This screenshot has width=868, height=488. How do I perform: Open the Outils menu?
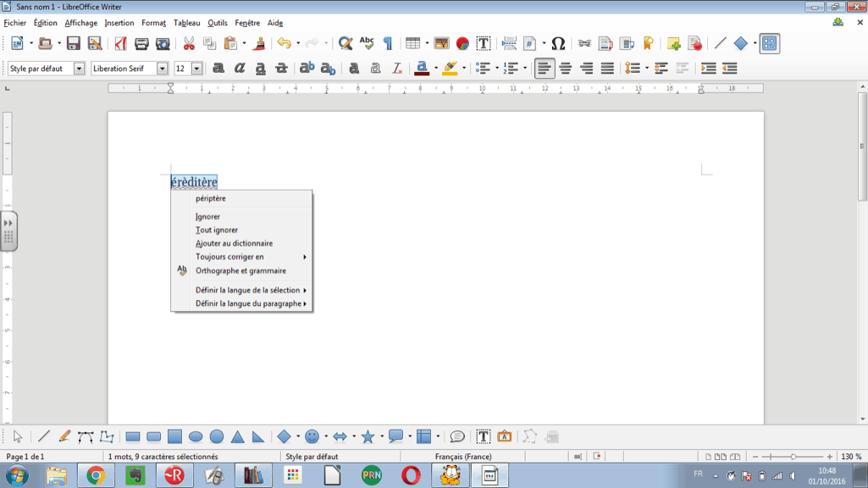pyautogui.click(x=218, y=23)
